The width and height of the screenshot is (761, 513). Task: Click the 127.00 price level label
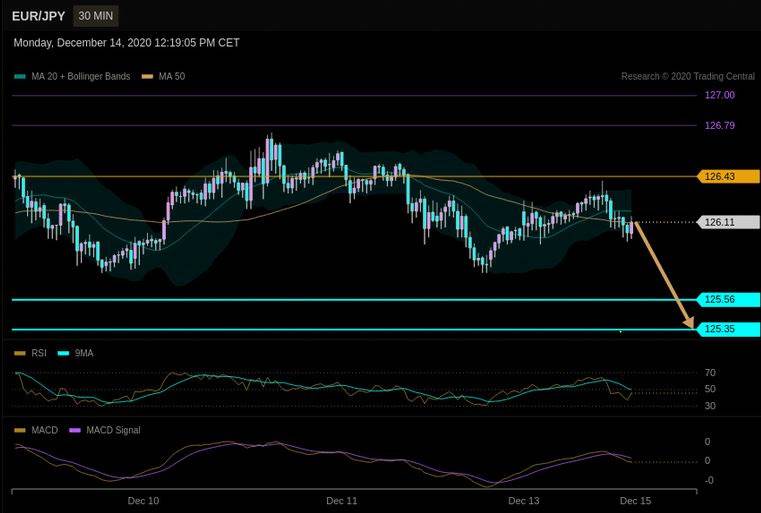click(x=720, y=95)
